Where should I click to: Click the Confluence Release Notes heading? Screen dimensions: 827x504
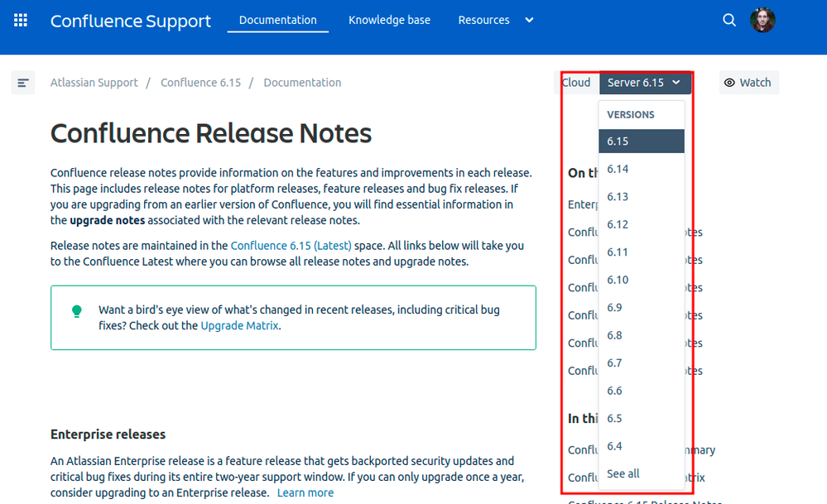211,133
